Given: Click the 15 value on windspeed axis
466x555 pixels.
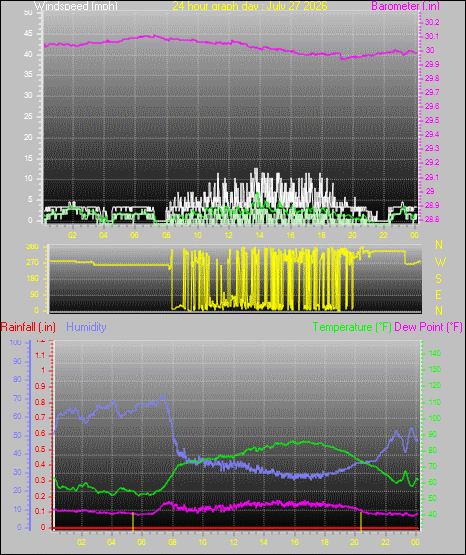Looking at the screenshot, I should pos(28,158).
